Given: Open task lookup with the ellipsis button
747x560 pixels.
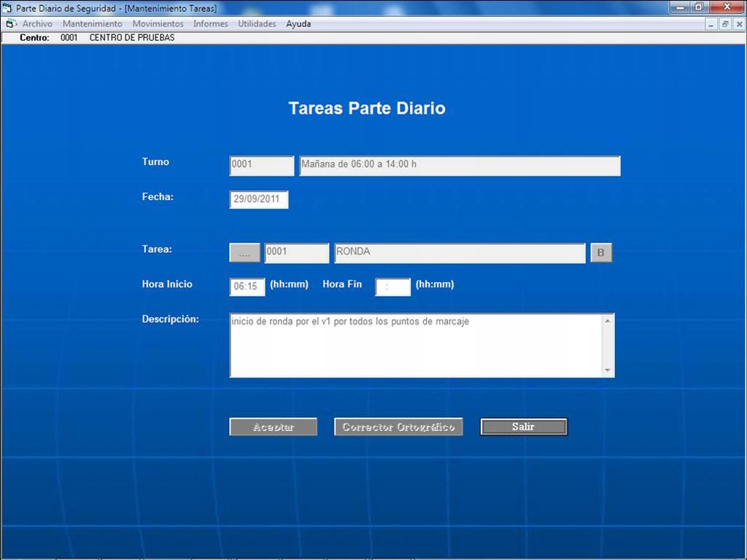Looking at the screenshot, I should point(244,253).
